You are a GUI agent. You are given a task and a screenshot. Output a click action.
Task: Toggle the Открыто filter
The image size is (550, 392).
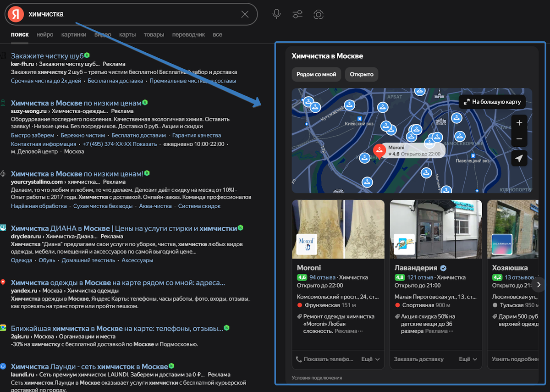(362, 74)
